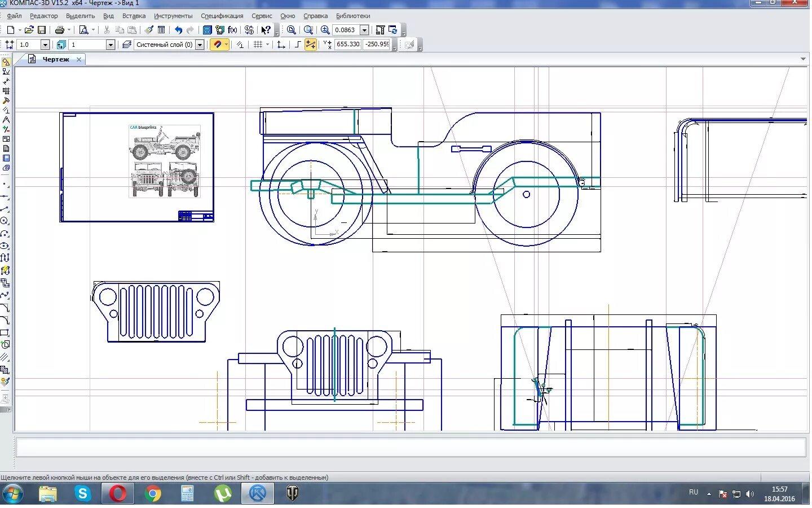
Task: Click the context help cursor icon
Action: (x=266, y=30)
